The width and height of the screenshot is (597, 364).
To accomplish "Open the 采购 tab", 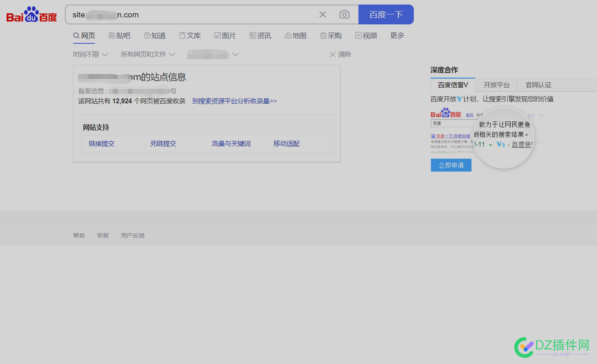I will pyautogui.click(x=331, y=36).
